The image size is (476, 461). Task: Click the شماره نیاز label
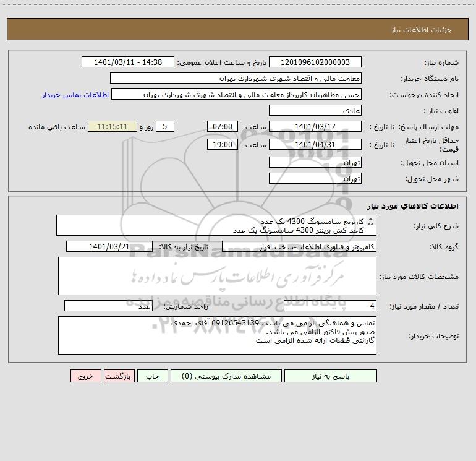pyautogui.click(x=441, y=62)
